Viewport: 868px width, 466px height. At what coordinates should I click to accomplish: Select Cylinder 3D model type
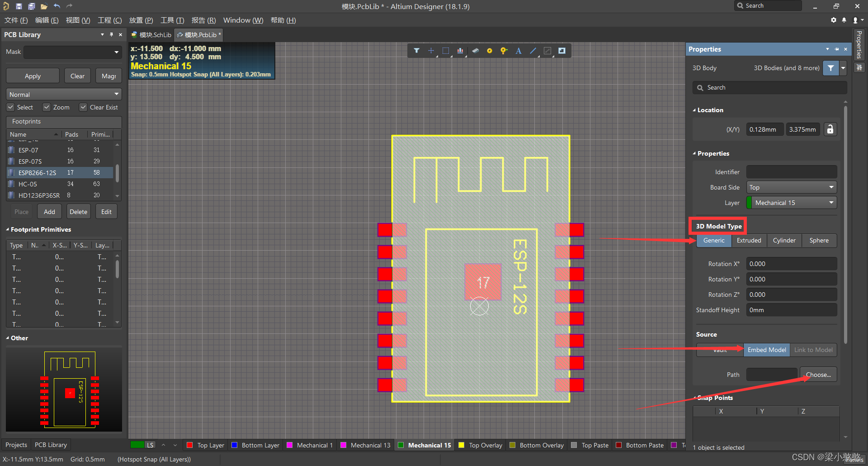pyautogui.click(x=784, y=240)
